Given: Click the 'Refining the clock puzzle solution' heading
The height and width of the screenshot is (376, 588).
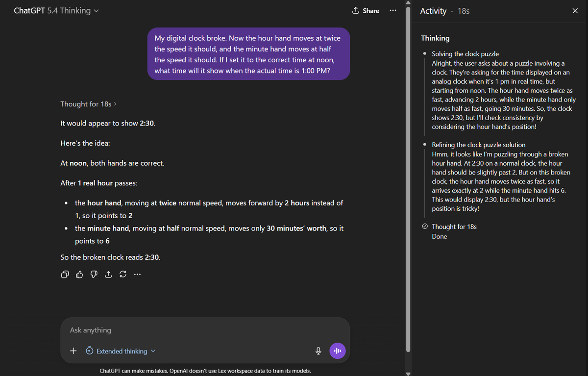Looking at the screenshot, I should pos(479,145).
